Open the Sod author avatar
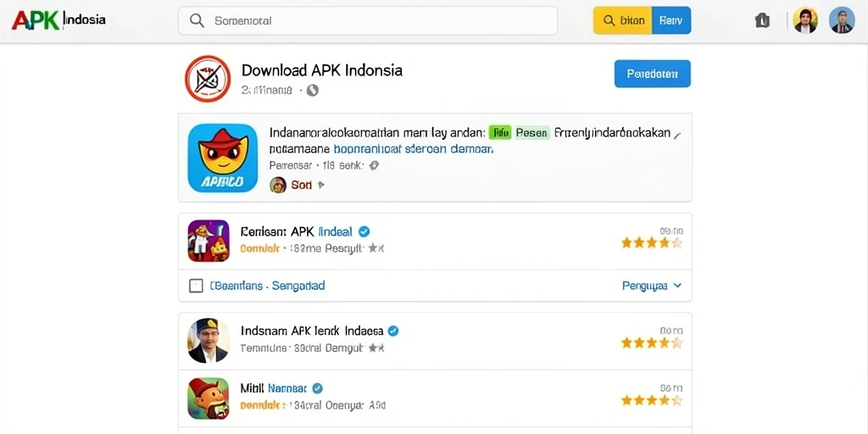The height and width of the screenshot is (434, 868). point(278,185)
